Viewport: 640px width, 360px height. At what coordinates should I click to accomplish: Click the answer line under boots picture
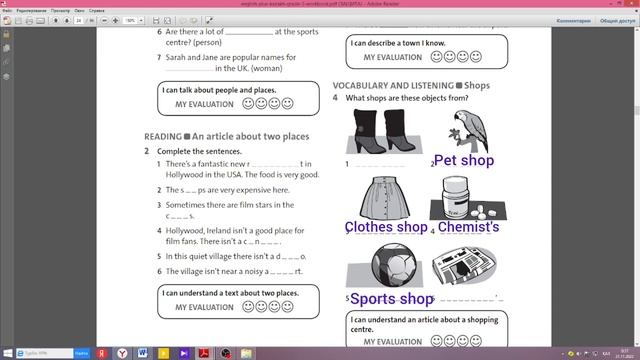click(x=380, y=165)
